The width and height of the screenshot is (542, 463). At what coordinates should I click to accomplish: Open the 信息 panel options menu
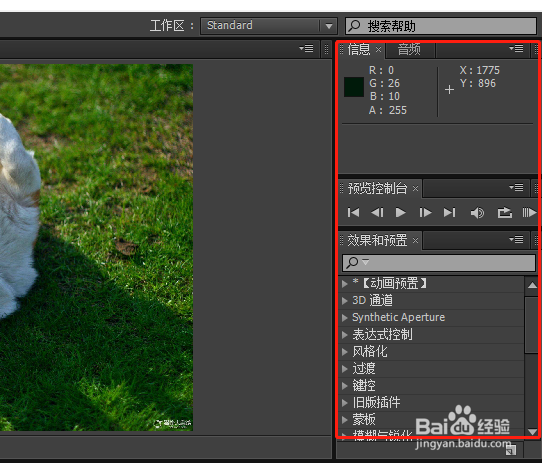point(516,49)
